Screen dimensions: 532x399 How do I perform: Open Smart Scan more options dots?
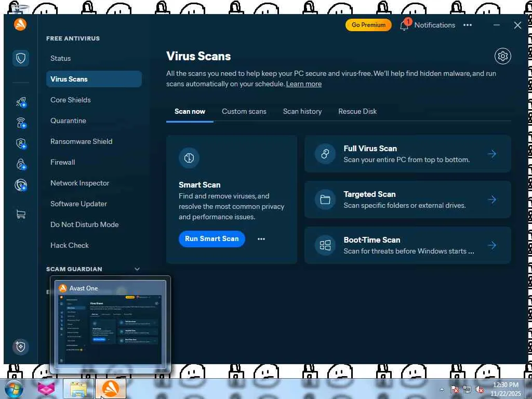[x=261, y=239]
